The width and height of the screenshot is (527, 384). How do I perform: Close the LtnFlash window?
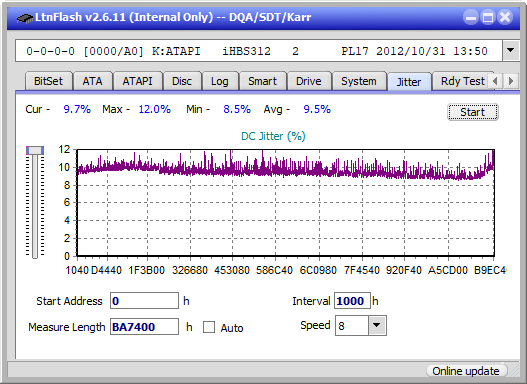(505, 17)
